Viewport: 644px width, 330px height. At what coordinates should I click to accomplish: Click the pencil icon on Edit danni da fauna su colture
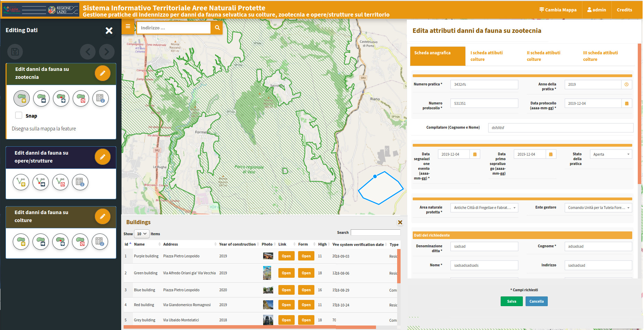(x=102, y=217)
